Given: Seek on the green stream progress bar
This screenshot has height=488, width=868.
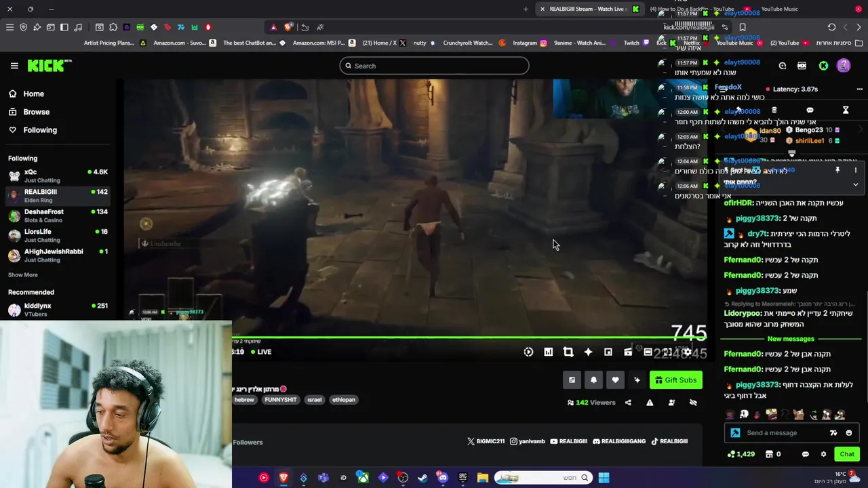Looking at the screenshot, I should click(469, 337).
